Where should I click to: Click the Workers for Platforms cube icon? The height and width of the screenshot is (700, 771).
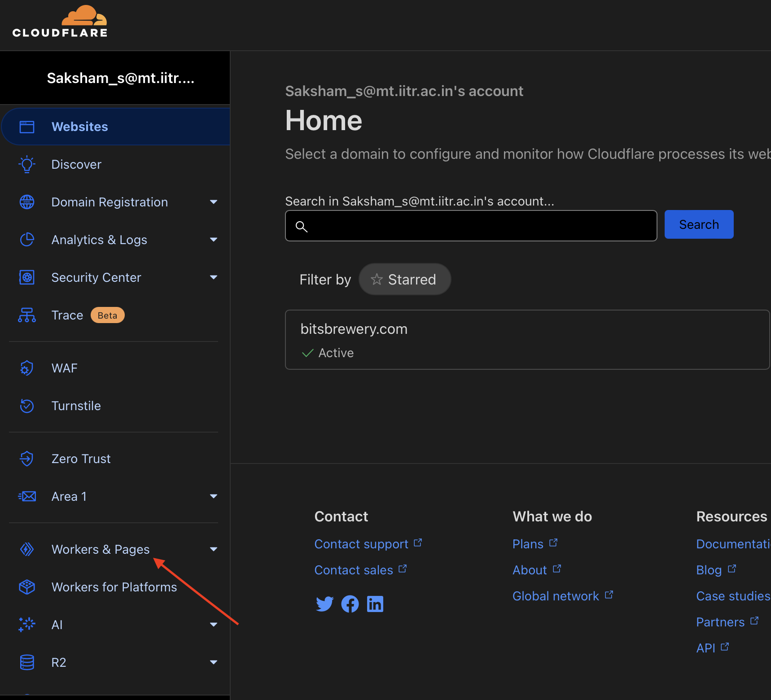pyautogui.click(x=27, y=587)
